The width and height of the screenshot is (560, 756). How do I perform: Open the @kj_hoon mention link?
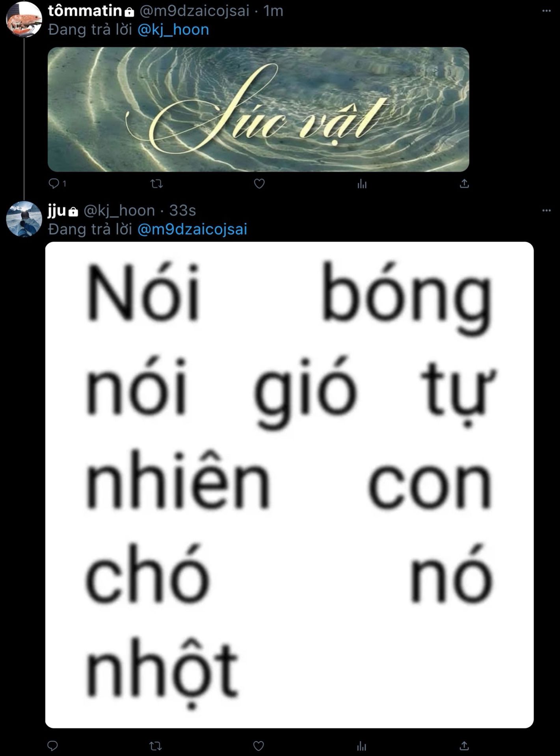[x=173, y=30]
